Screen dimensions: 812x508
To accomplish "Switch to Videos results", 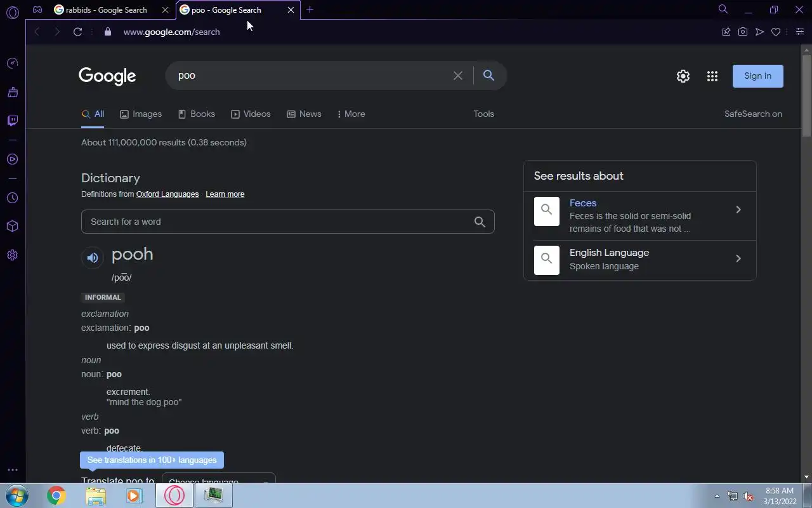I will [x=251, y=114].
